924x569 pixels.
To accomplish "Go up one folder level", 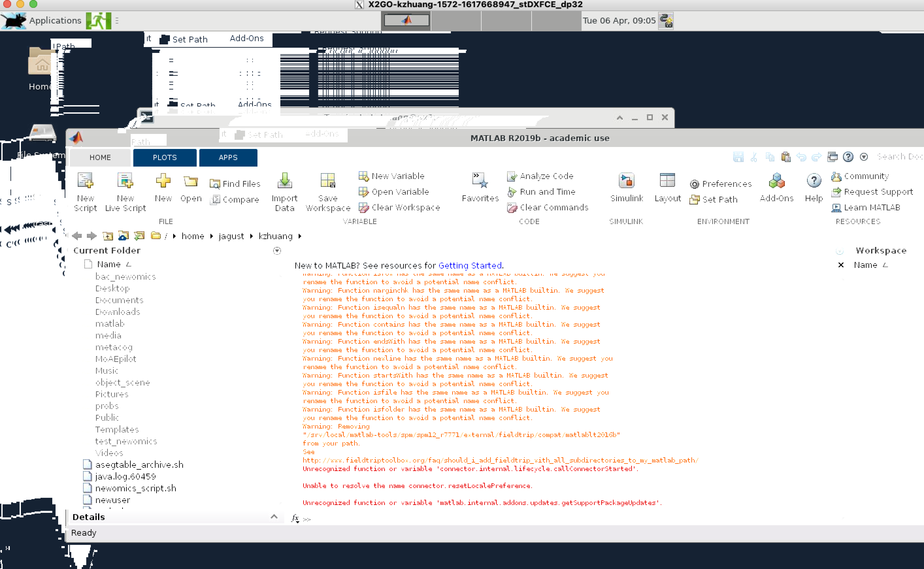I will pos(108,236).
